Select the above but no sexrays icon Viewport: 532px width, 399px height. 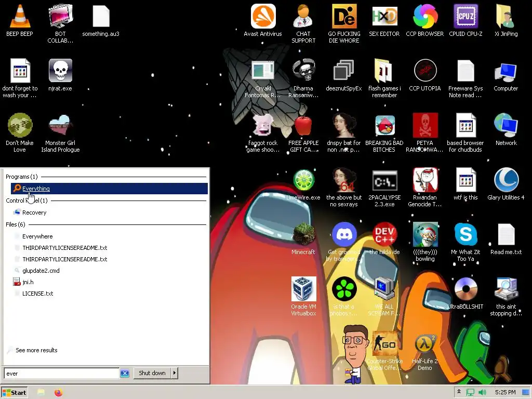(x=344, y=187)
